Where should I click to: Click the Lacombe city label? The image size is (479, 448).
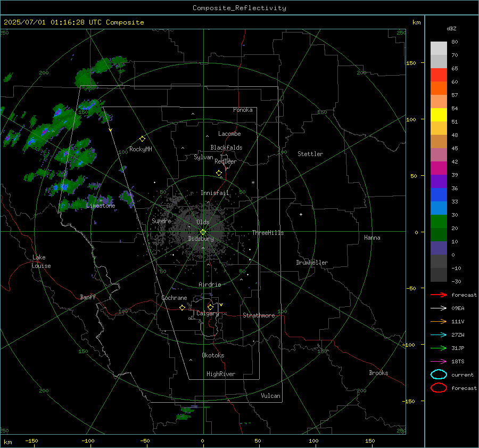229,134
